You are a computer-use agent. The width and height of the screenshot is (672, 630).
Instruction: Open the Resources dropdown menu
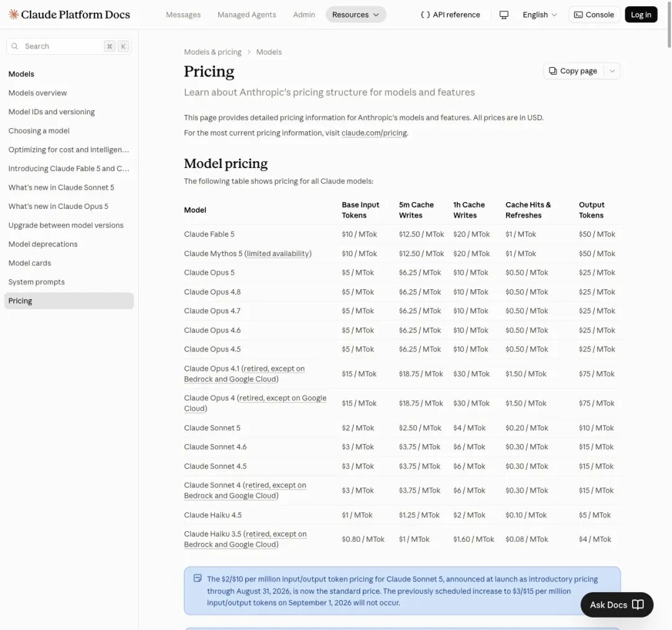(x=356, y=14)
